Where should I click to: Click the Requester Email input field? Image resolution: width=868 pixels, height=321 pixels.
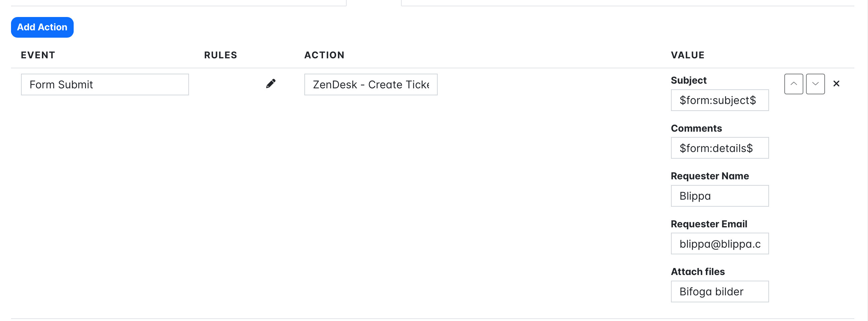[719, 244]
